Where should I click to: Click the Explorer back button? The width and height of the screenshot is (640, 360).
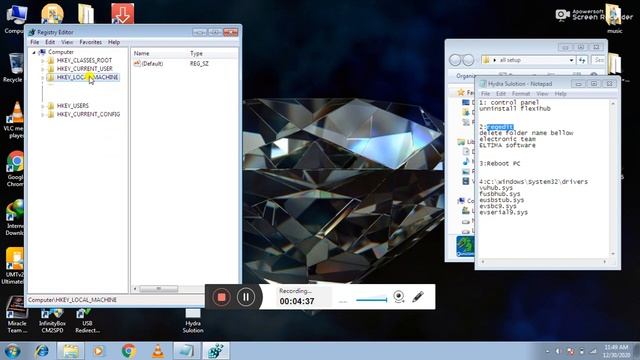coord(455,60)
